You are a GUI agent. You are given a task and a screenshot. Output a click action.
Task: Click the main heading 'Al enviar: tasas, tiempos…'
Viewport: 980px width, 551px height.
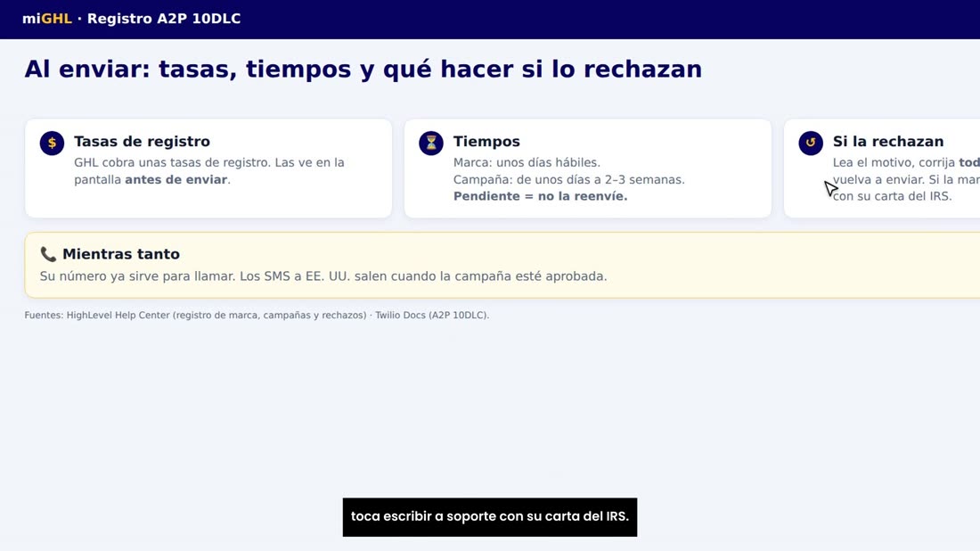click(363, 69)
